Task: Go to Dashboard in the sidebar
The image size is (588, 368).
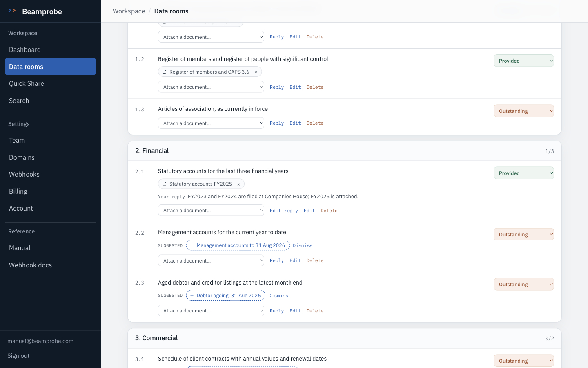Action: 50,49
